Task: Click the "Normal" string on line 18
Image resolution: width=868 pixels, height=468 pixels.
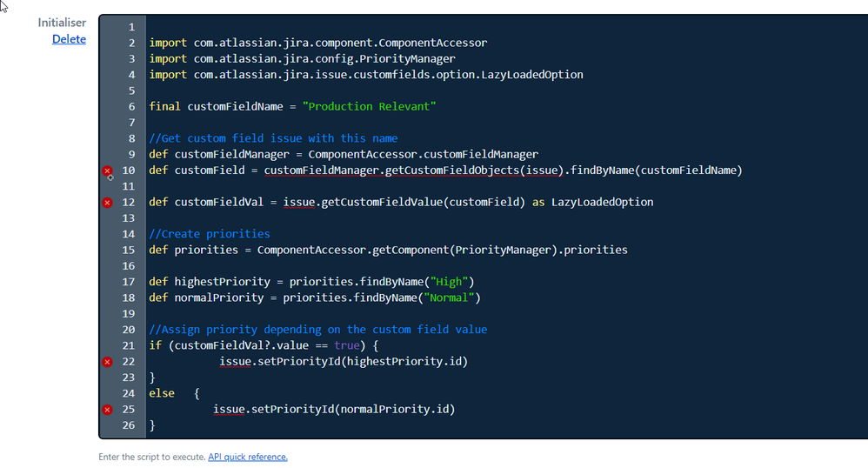Action: click(x=449, y=298)
